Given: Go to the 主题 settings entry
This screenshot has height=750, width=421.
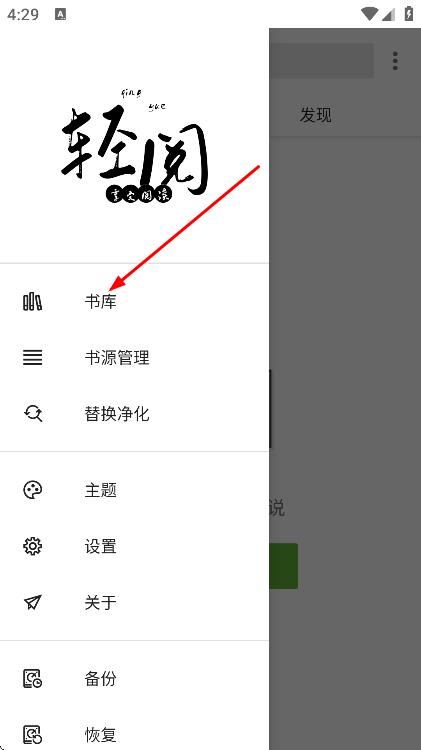Looking at the screenshot, I should (x=134, y=490).
